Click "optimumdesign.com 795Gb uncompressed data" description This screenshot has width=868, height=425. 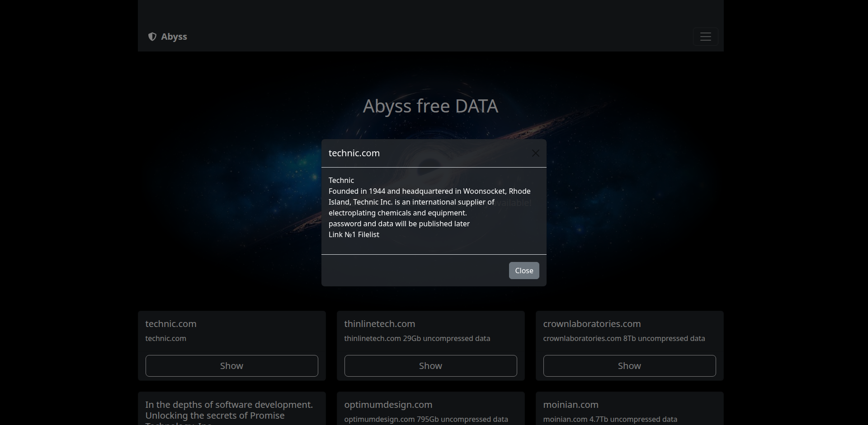(x=426, y=419)
